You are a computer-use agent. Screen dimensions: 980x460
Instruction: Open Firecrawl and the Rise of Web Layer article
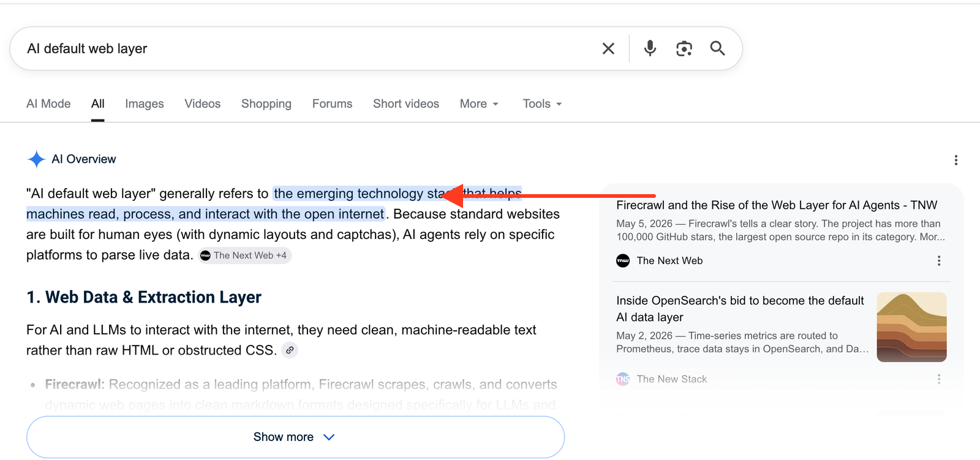point(777,205)
